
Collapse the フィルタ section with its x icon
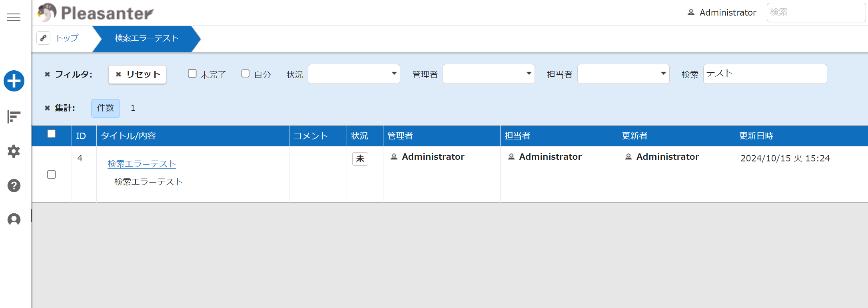pyautogui.click(x=47, y=74)
